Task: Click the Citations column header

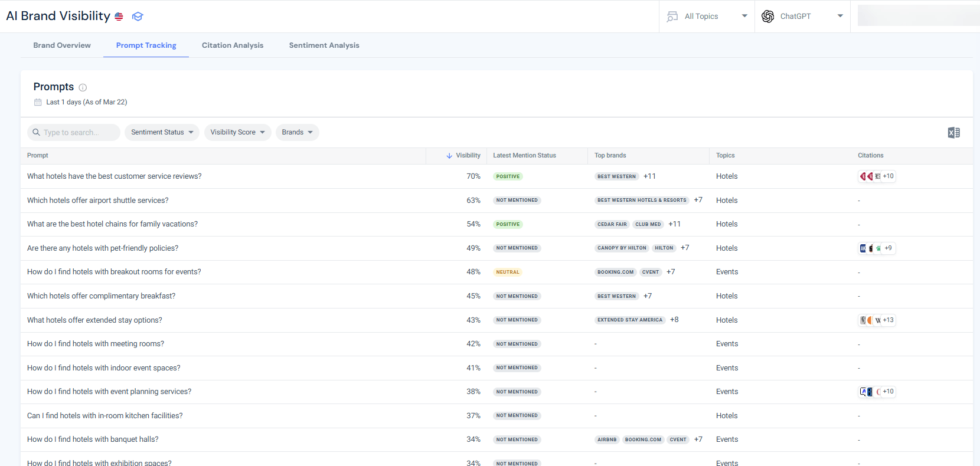Action: tap(871, 156)
